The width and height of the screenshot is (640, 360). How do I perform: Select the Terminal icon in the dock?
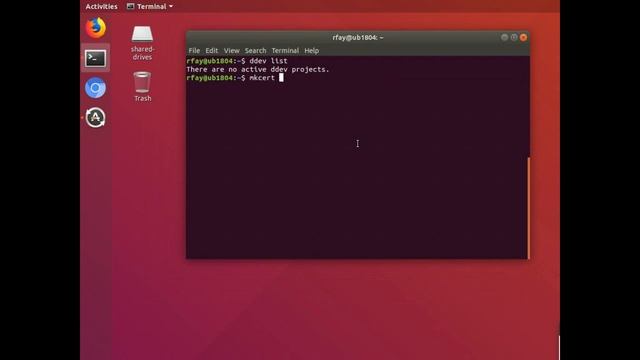(x=96, y=58)
